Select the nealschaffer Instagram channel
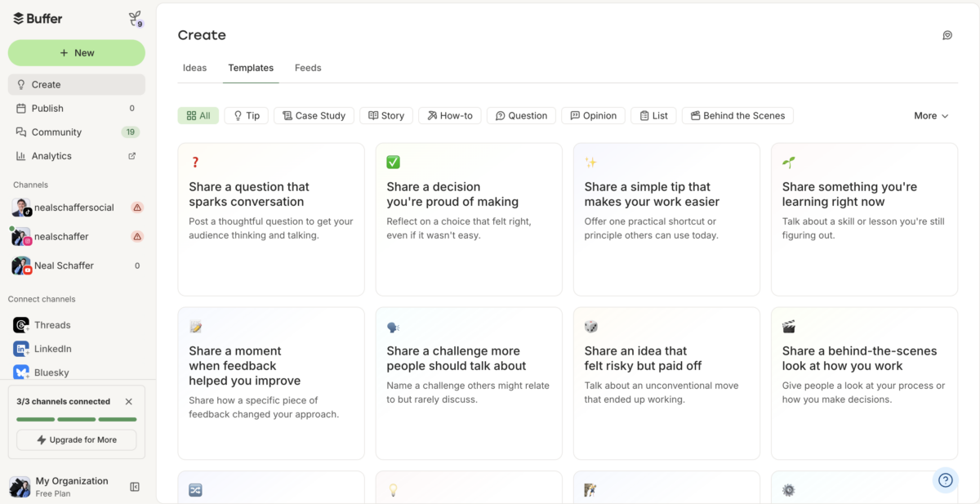Screen dimensions: 980x504 (77, 236)
